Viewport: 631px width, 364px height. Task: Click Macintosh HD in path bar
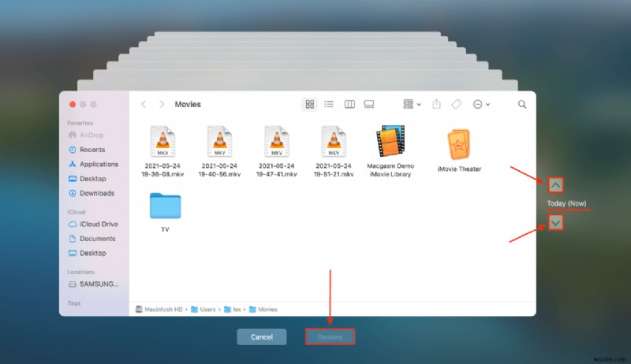point(159,310)
